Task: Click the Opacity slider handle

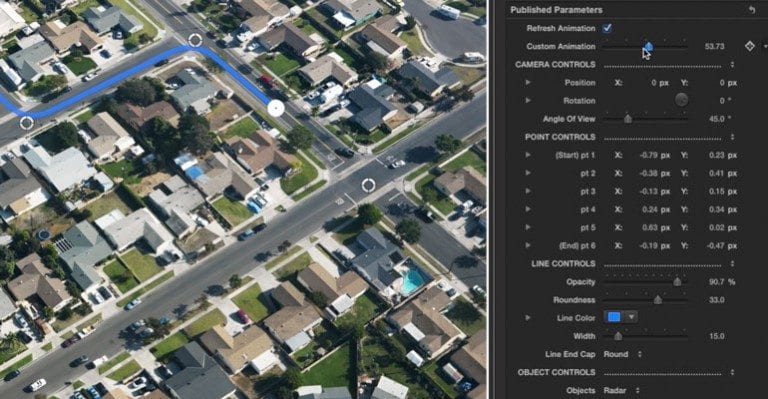Action: (677, 282)
